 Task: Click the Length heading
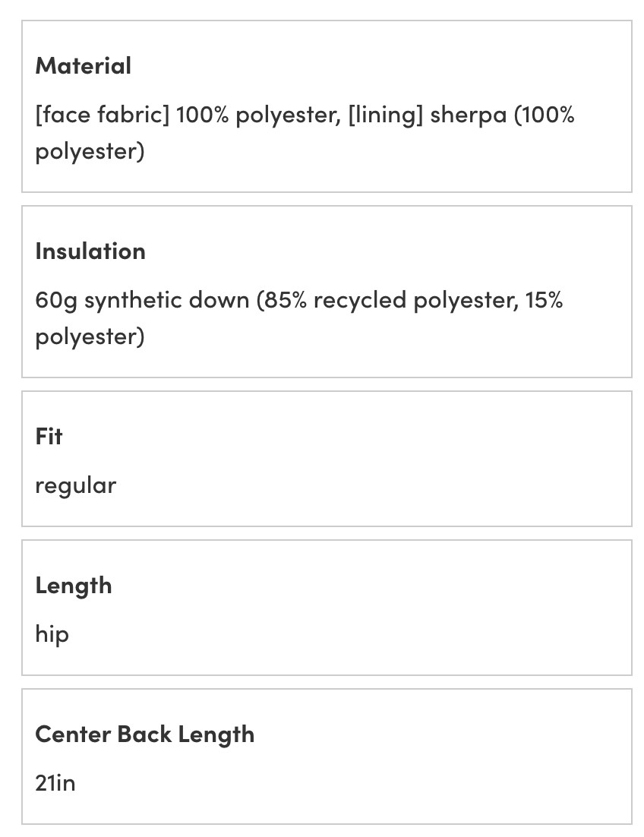click(x=74, y=586)
